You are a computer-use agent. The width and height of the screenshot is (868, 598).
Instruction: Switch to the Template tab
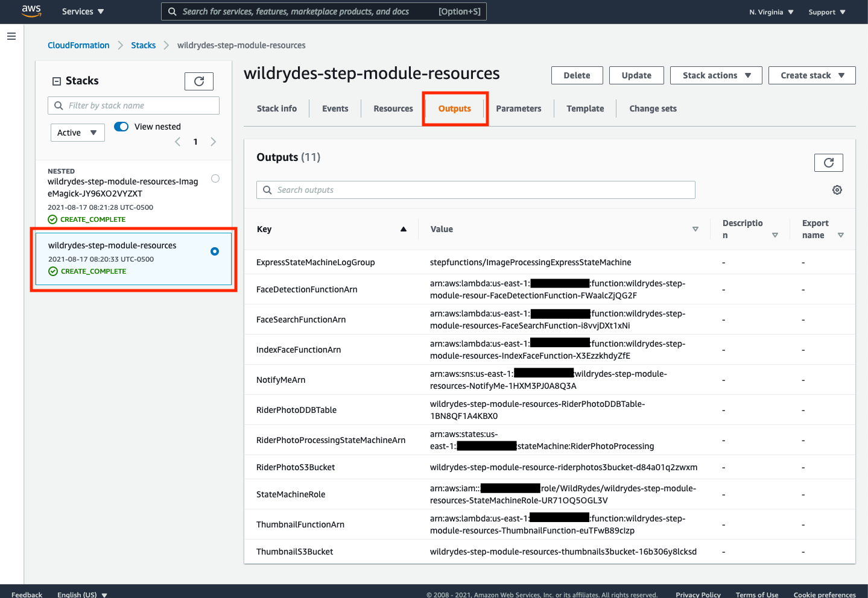coord(585,109)
